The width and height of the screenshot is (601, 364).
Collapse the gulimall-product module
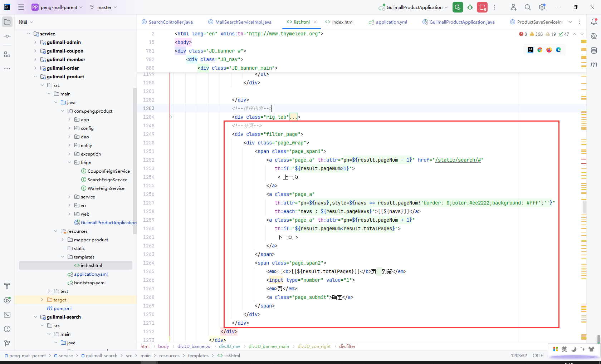click(x=35, y=77)
